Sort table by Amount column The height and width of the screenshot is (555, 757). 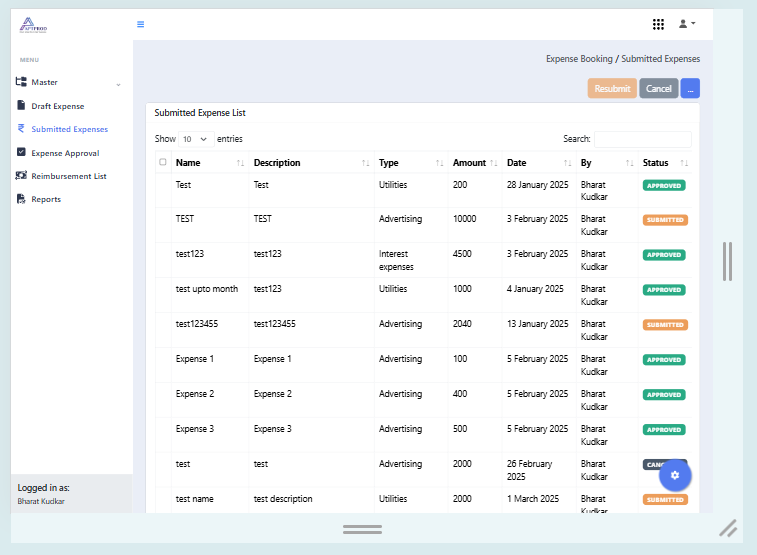pos(475,163)
